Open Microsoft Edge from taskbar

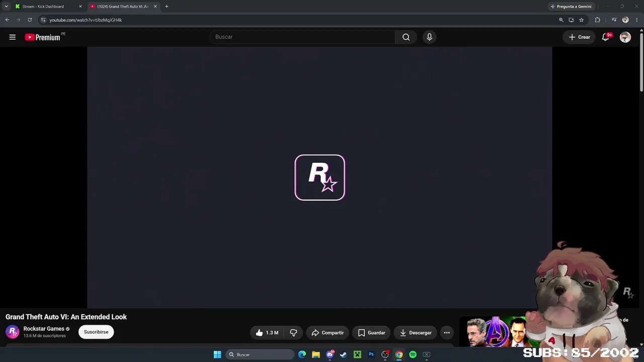(x=302, y=354)
